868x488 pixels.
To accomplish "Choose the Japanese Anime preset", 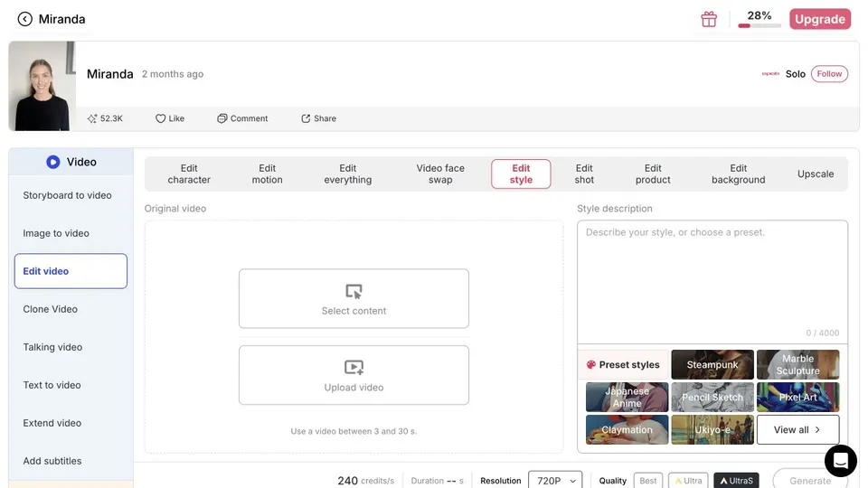I will 627,398.
